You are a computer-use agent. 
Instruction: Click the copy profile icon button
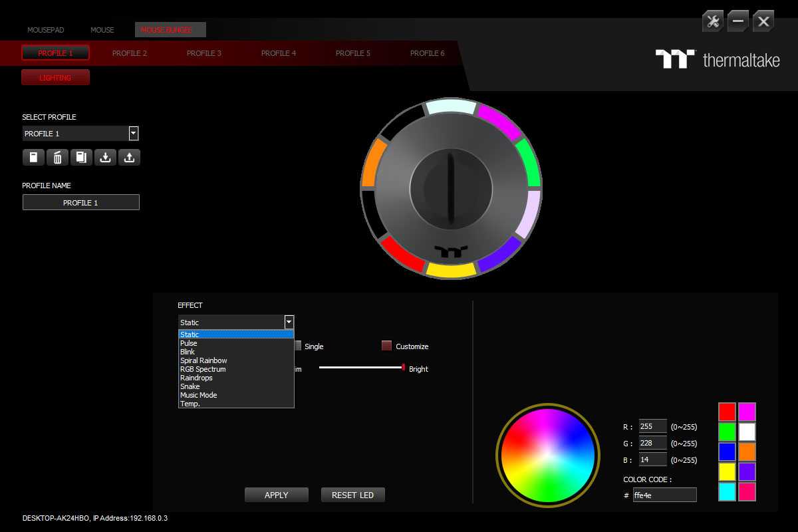(x=81, y=158)
